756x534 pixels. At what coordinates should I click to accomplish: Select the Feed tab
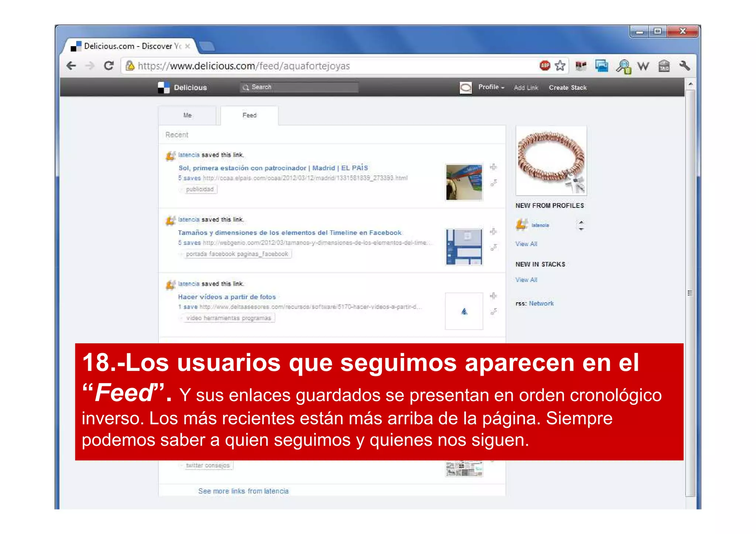pos(249,116)
